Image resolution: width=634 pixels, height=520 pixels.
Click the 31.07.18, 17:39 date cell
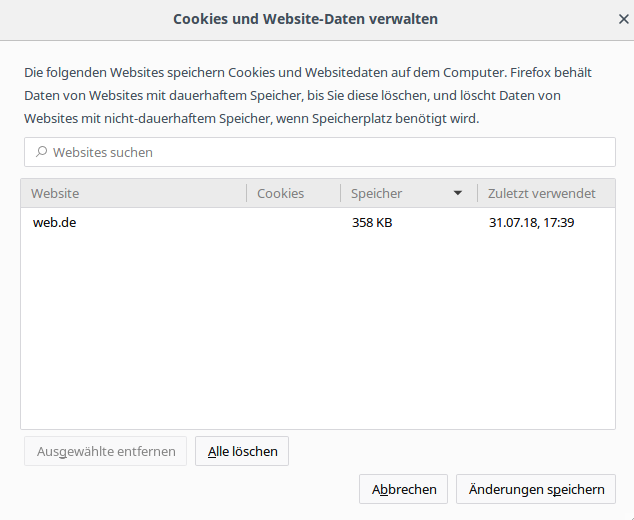[531, 222]
